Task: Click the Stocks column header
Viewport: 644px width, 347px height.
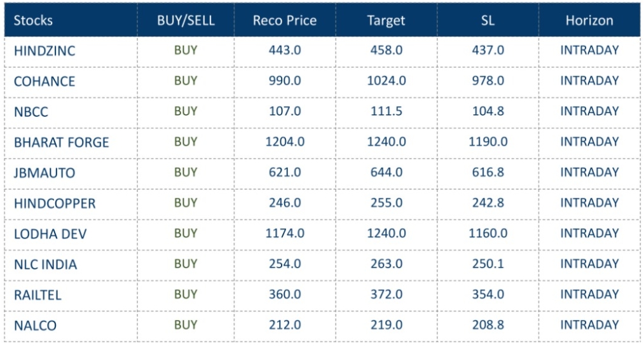Action: 33,20
